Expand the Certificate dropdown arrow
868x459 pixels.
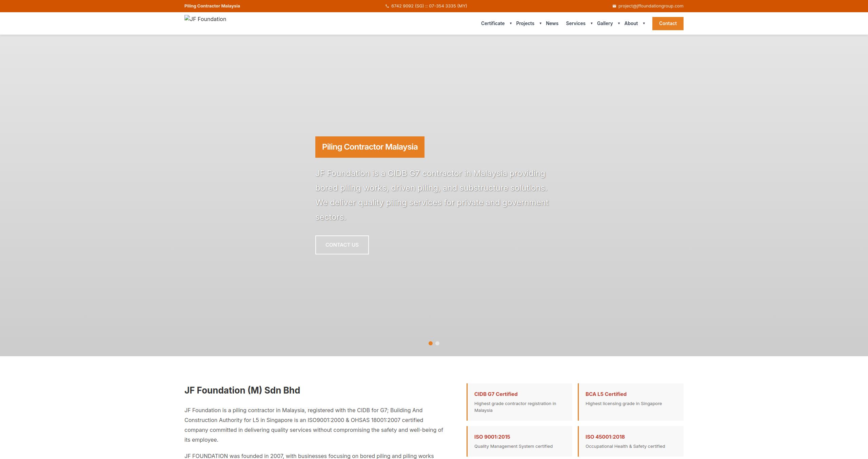point(511,23)
